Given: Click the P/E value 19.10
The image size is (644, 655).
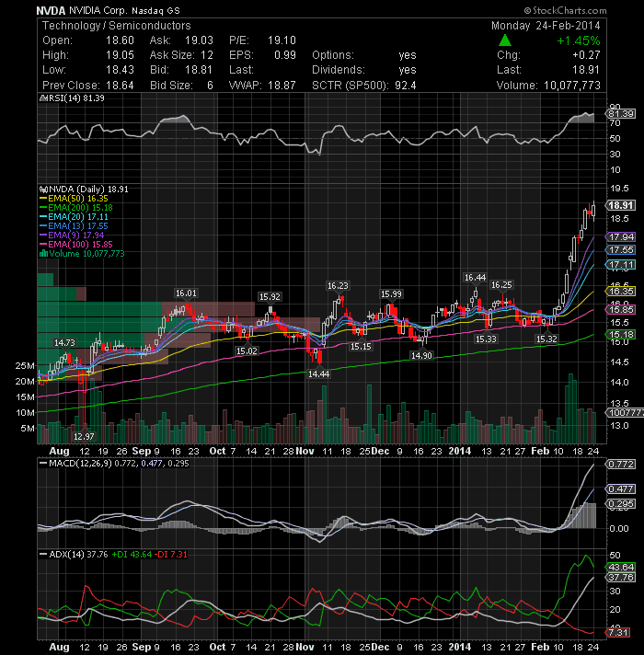Looking at the screenshot, I should pos(282,40).
